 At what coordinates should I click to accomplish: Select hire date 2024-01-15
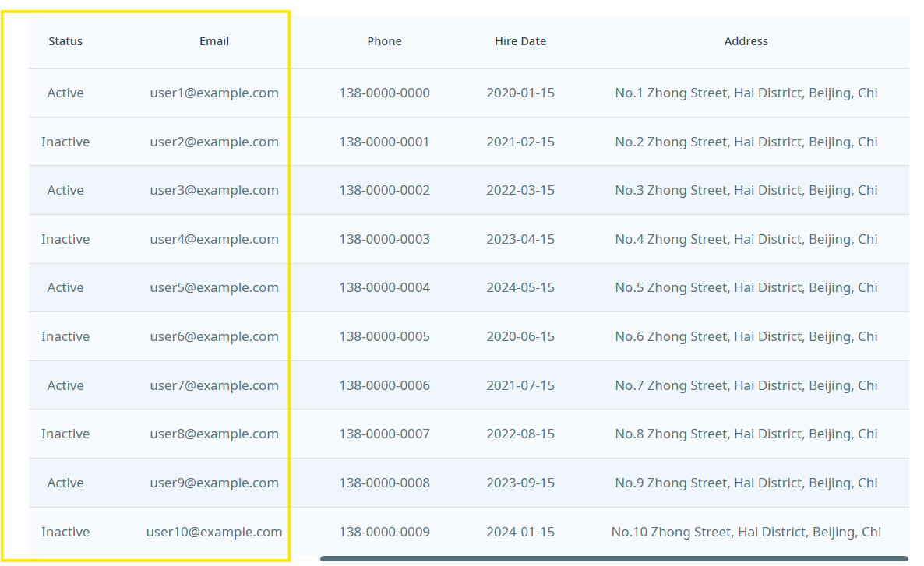coord(520,532)
